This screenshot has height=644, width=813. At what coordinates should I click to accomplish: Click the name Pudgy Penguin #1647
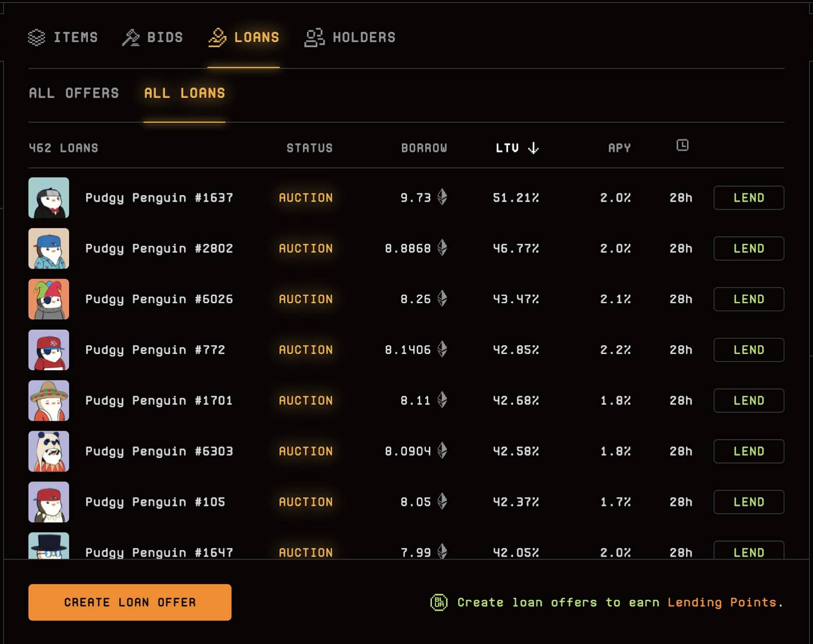tap(159, 552)
